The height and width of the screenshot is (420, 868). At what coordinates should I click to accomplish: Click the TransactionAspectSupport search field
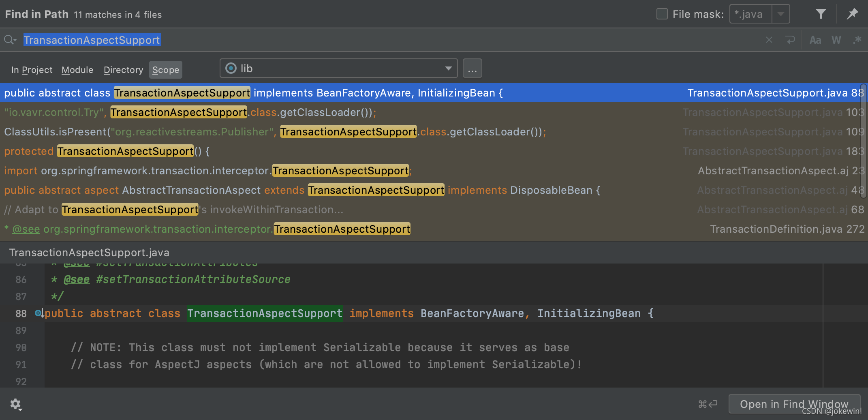389,40
